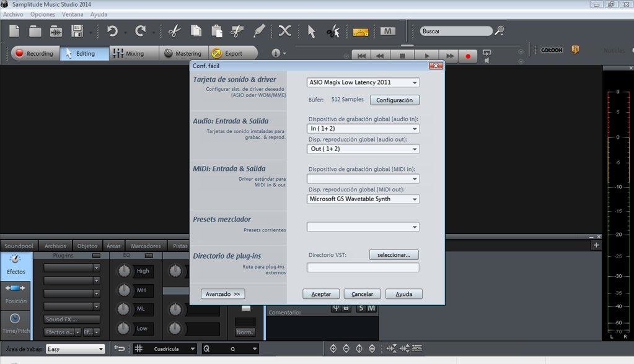The width and height of the screenshot is (634, 364).
Task: Click the zoom Q magnifier icon in bottom bar
Action: pyautogui.click(x=206, y=349)
